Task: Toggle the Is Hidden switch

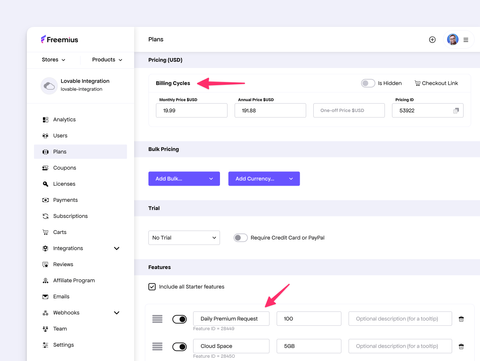Action: click(368, 83)
